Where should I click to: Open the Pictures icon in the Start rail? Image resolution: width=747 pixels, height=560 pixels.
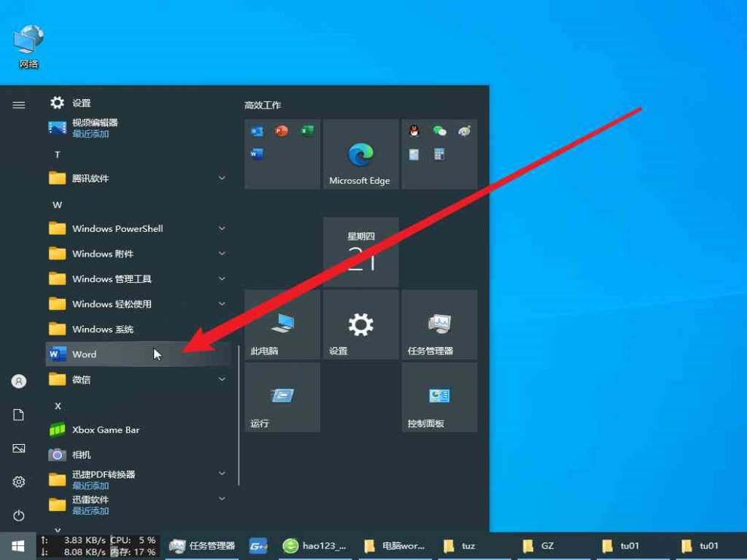click(x=18, y=448)
